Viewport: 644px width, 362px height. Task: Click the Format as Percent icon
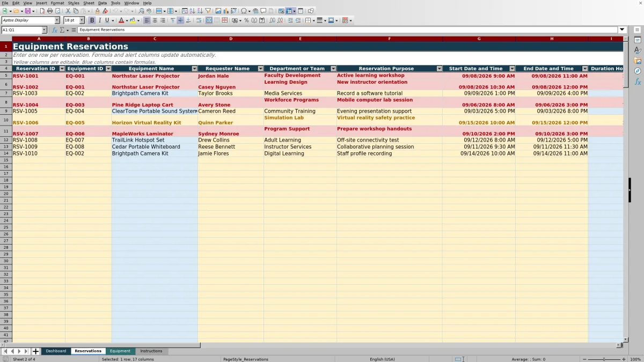coord(246,20)
